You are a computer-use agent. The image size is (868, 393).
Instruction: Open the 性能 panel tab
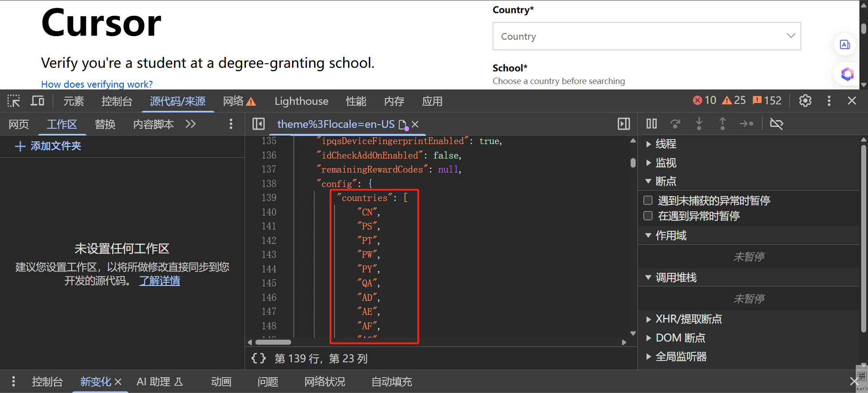pos(356,101)
